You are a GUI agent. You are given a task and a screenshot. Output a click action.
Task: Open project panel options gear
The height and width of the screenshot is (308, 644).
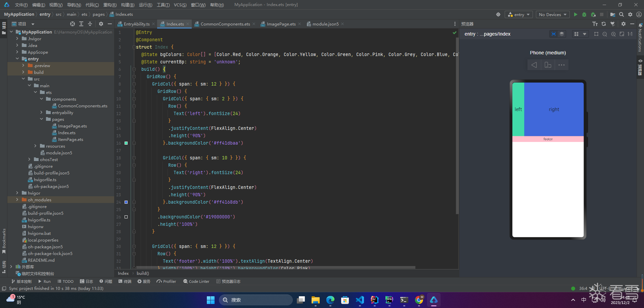[101, 24]
